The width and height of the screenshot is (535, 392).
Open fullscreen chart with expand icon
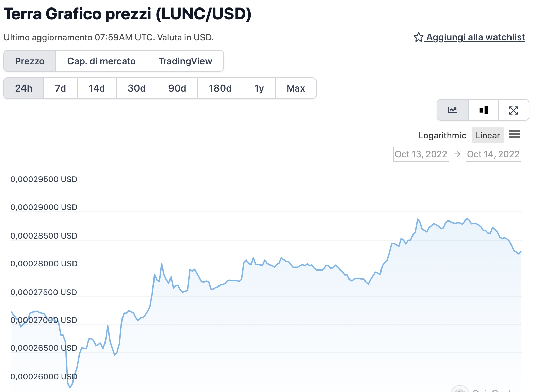513,110
